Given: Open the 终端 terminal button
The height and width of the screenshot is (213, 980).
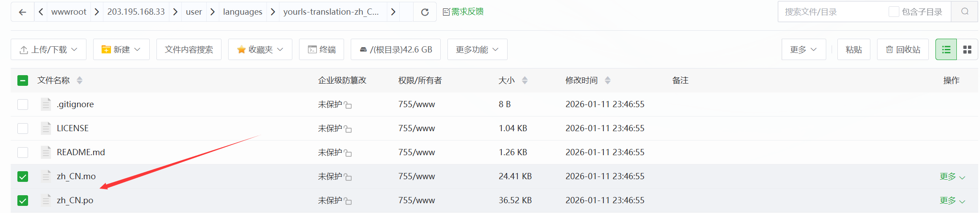Looking at the screenshot, I should click(321, 49).
